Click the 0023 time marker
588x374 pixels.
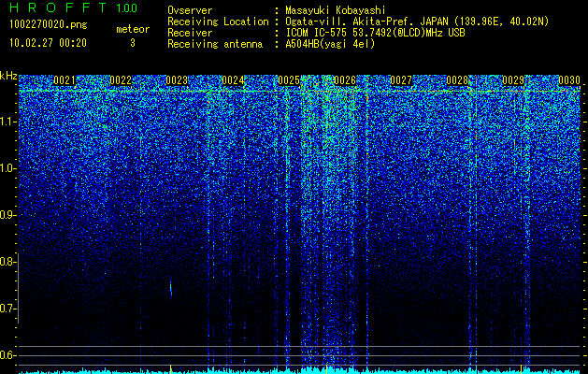177,80
